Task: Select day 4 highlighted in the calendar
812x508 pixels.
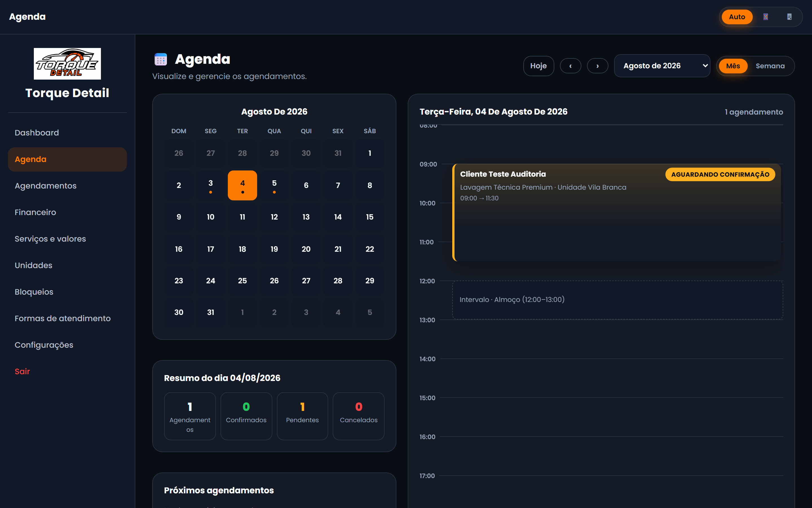Action: point(242,185)
